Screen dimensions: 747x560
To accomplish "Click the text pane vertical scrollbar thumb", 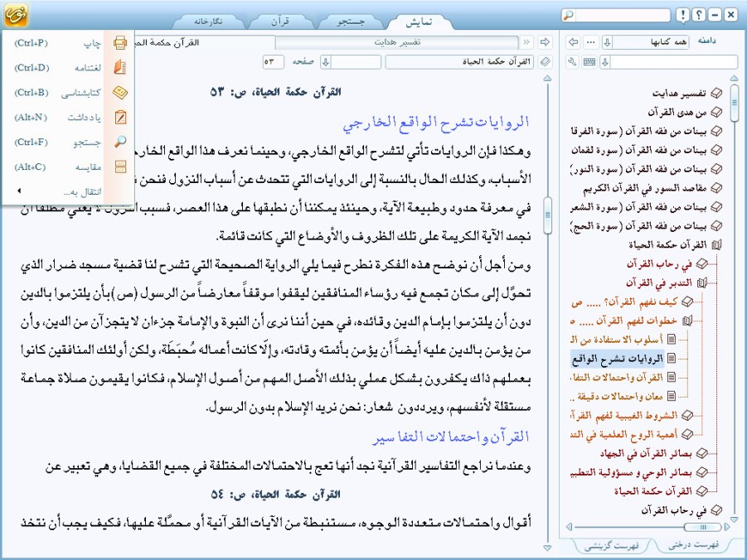I will coord(547,215).
